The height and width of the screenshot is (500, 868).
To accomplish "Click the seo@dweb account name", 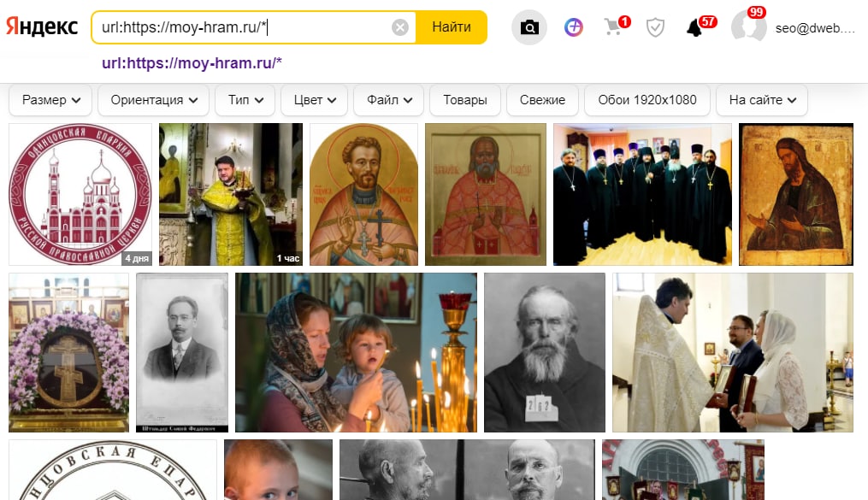I will 815,28.
